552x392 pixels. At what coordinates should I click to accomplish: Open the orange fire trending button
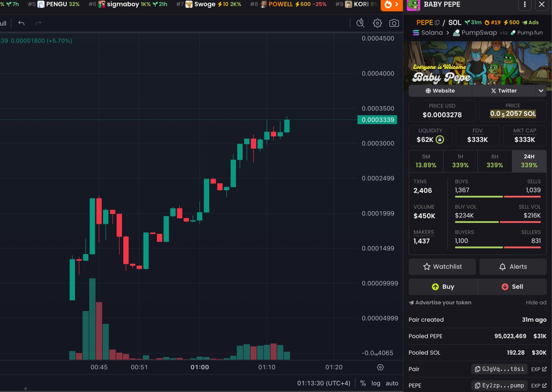[392, 5]
